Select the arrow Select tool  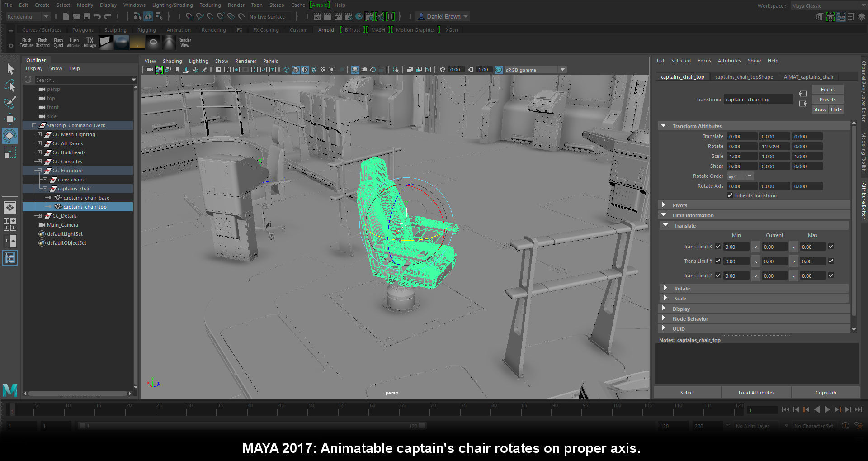(x=10, y=69)
